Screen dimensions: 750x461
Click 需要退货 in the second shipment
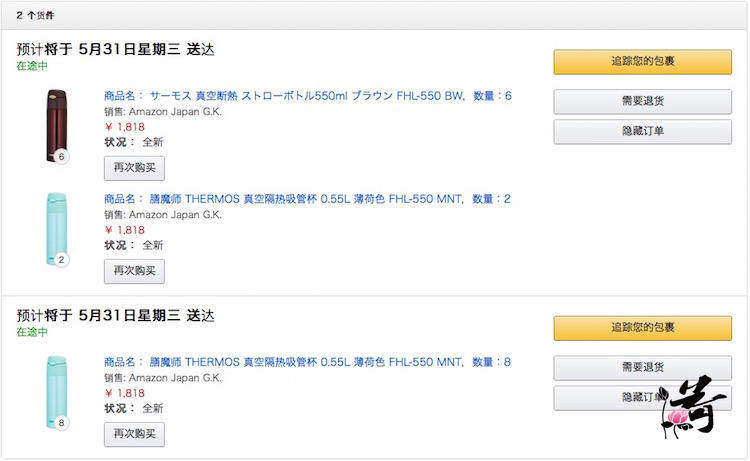coord(642,367)
